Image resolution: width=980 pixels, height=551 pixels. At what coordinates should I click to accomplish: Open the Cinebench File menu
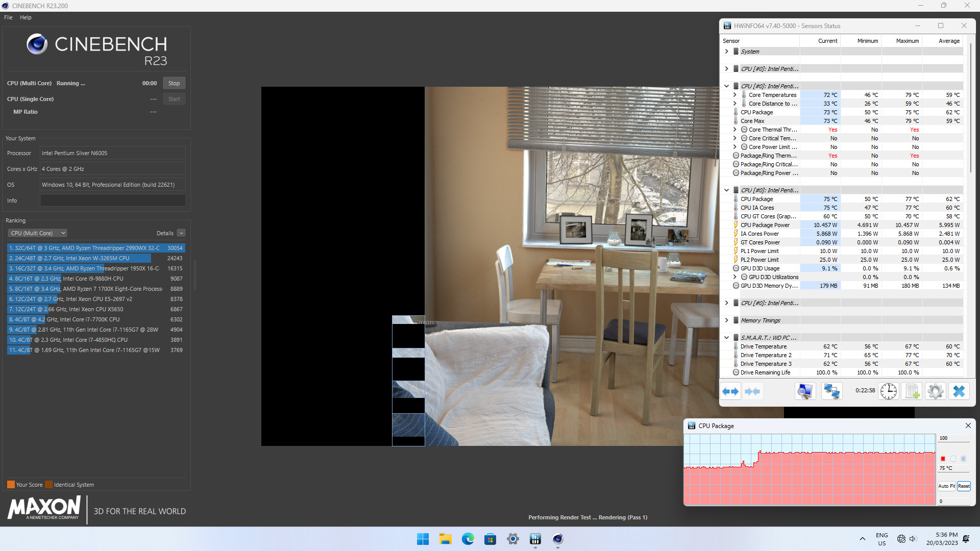coord(8,17)
